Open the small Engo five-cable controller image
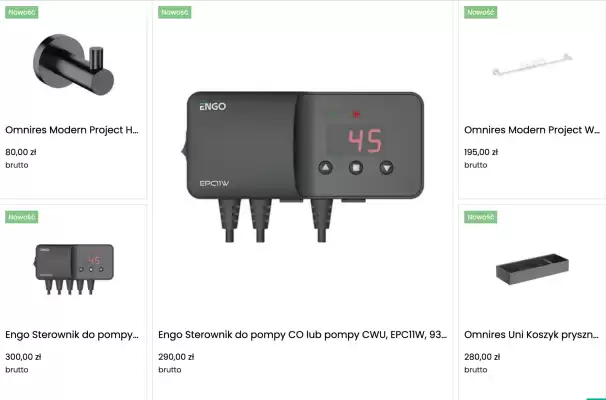606x400 pixels. click(73, 269)
